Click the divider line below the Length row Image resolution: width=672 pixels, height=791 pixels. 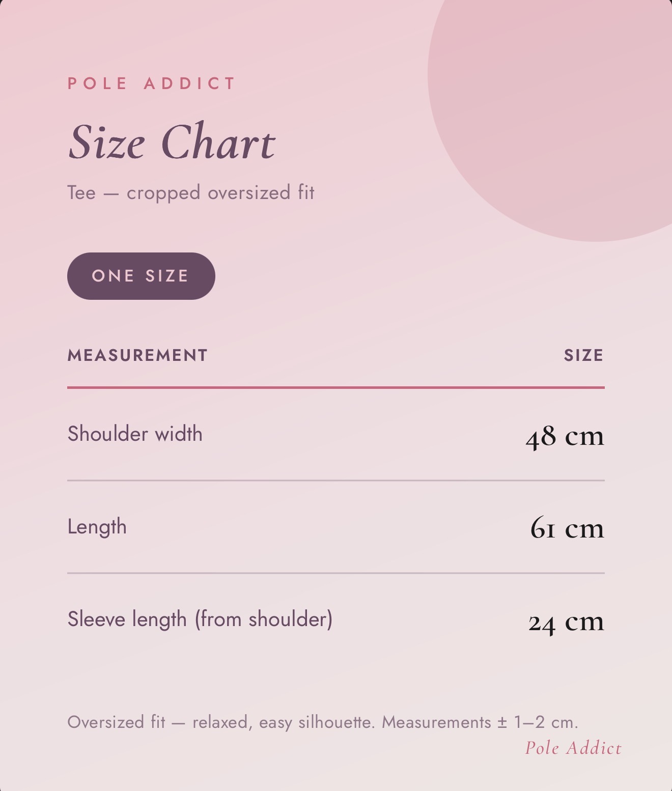pyautogui.click(x=336, y=573)
